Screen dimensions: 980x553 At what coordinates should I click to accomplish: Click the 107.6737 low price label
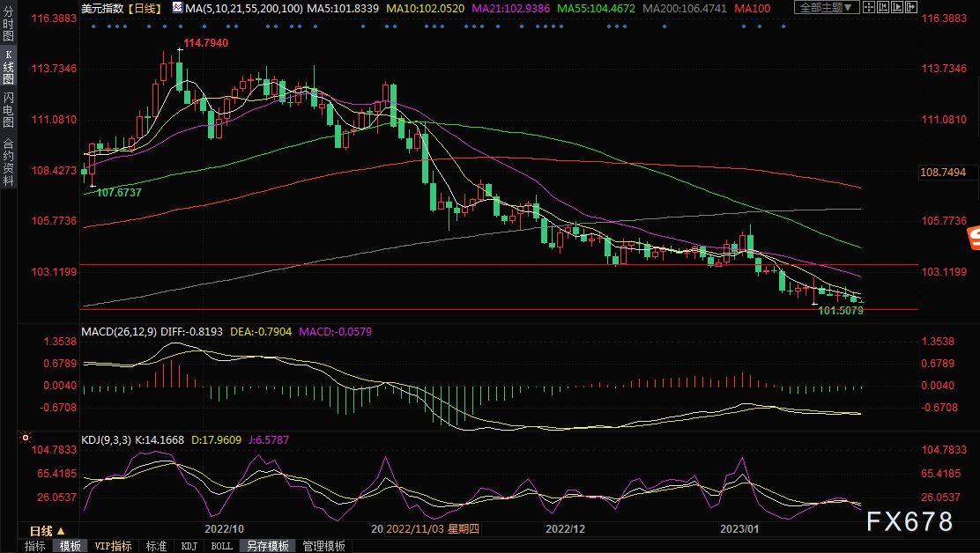pyautogui.click(x=119, y=193)
